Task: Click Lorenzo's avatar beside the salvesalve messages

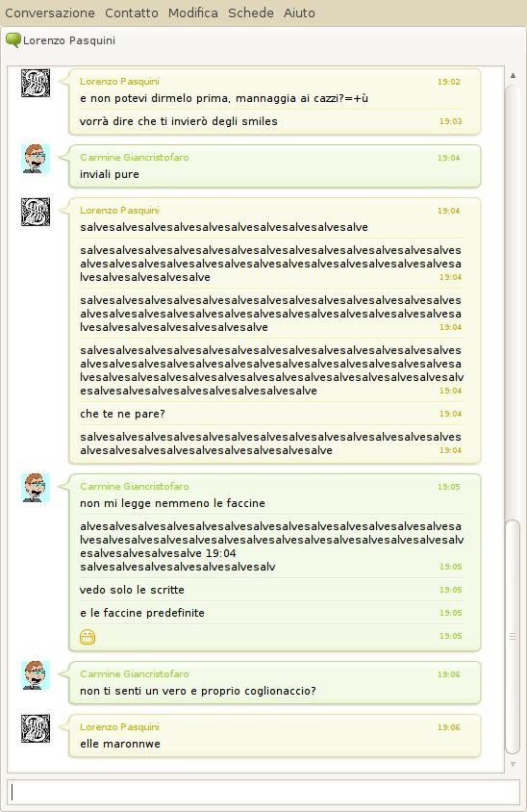Action: pyautogui.click(x=36, y=212)
